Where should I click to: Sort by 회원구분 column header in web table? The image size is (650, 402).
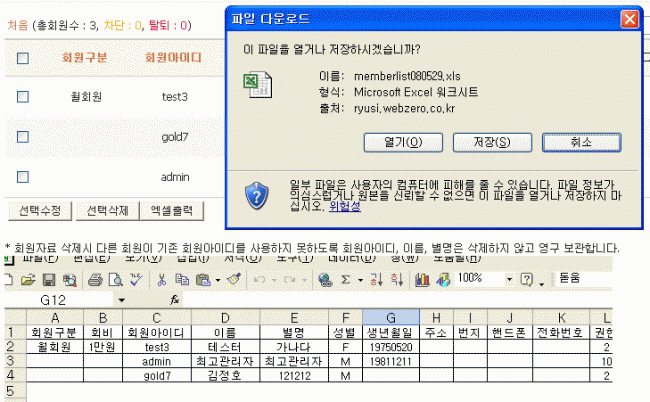pos(84,57)
